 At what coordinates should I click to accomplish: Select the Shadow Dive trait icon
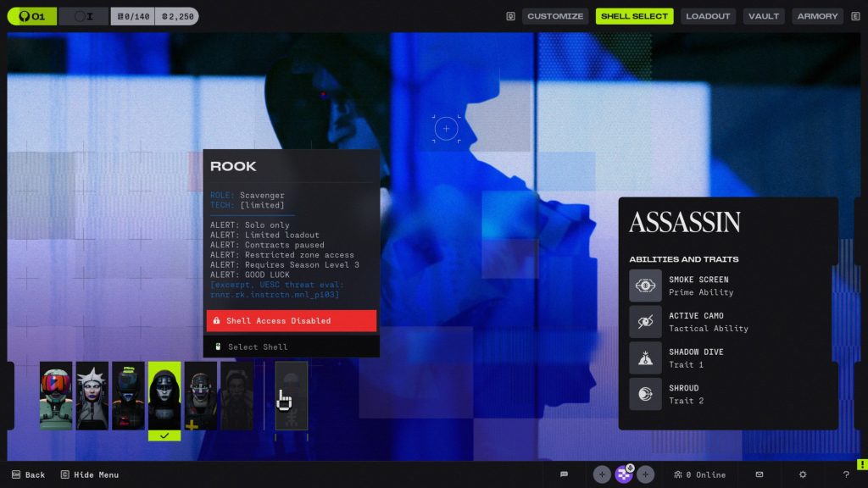645,358
